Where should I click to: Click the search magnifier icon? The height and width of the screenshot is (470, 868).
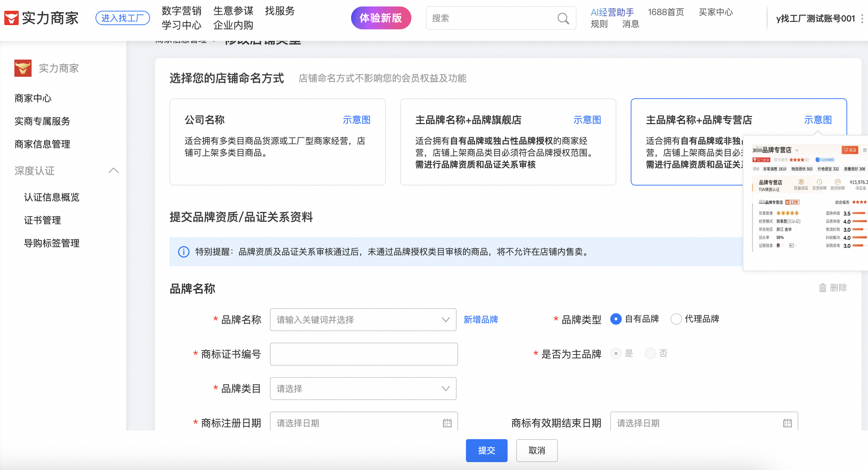(563, 18)
